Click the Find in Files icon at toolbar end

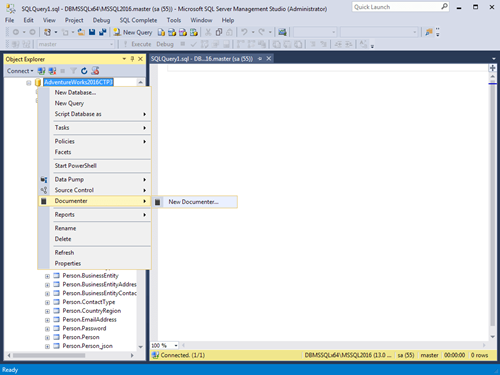(x=429, y=32)
